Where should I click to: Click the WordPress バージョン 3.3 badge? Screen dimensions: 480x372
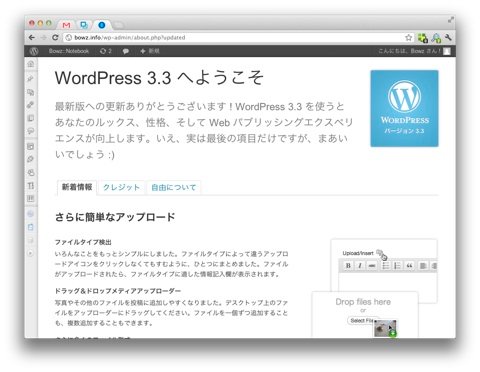coord(404,108)
